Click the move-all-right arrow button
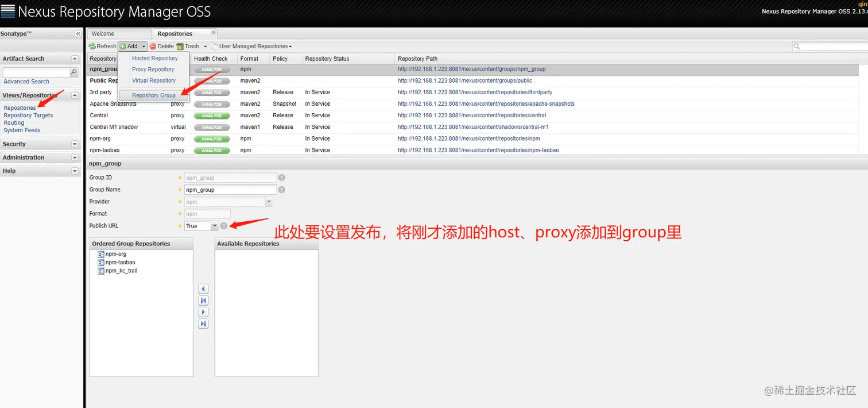868x408 pixels. coord(203,324)
